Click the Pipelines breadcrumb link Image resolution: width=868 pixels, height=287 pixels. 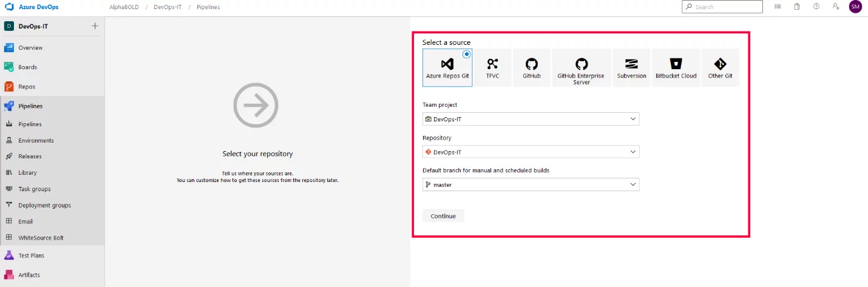pyautogui.click(x=208, y=7)
